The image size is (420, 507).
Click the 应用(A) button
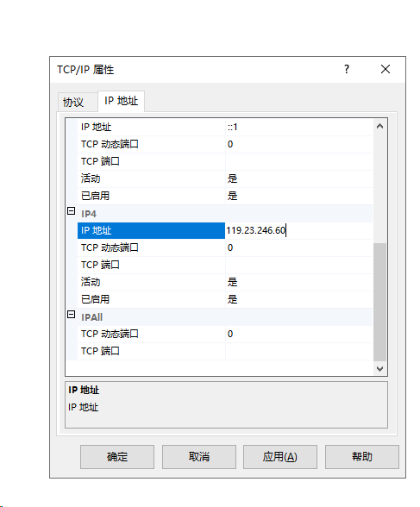pyautogui.click(x=280, y=457)
